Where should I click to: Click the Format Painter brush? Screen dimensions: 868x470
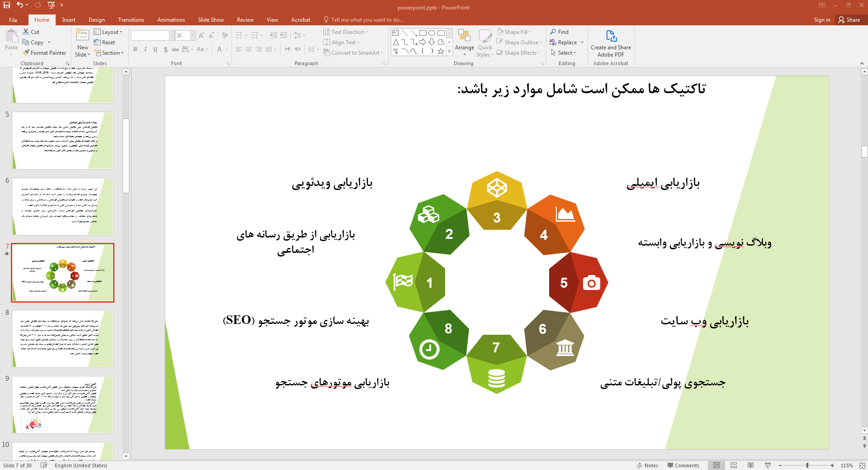pyautogui.click(x=44, y=52)
